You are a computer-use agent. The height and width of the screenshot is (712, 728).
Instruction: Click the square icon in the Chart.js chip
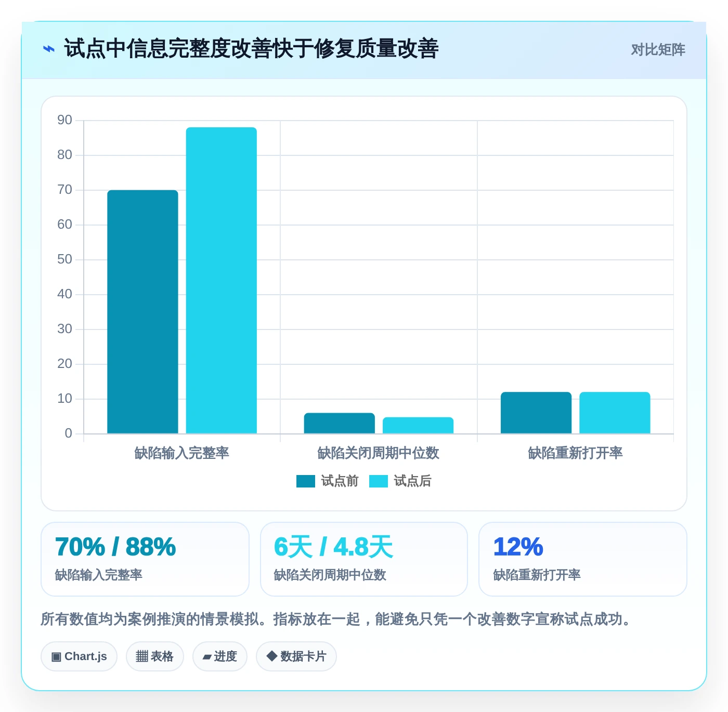[56, 657]
